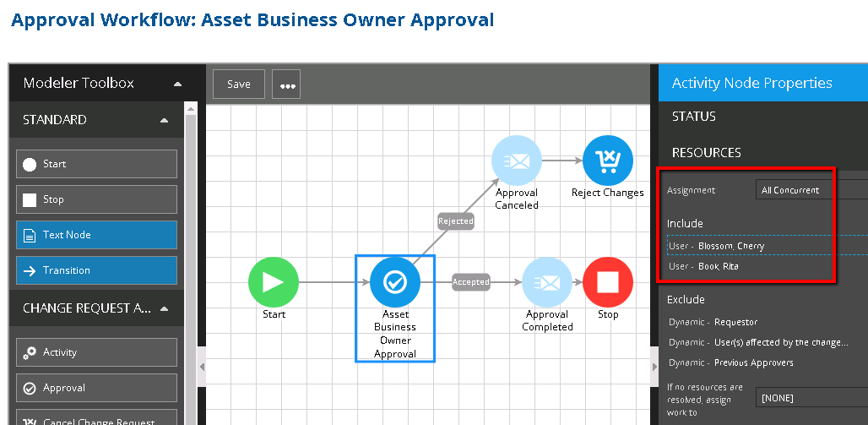Collapse the STANDARD toolbox section
The height and width of the screenshot is (425, 868).
coord(164,120)
